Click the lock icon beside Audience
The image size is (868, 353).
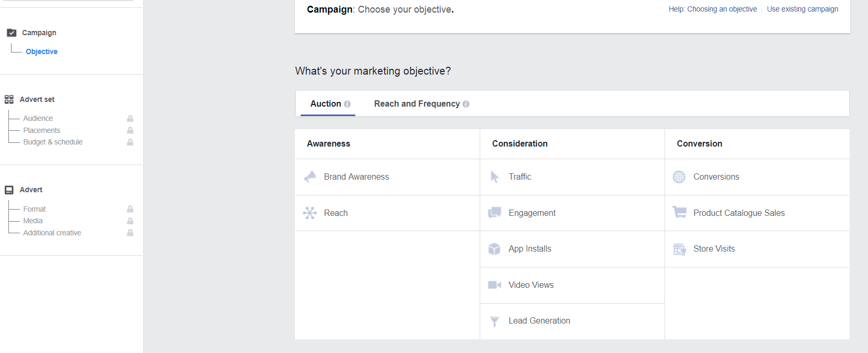[x=130, y=119]
